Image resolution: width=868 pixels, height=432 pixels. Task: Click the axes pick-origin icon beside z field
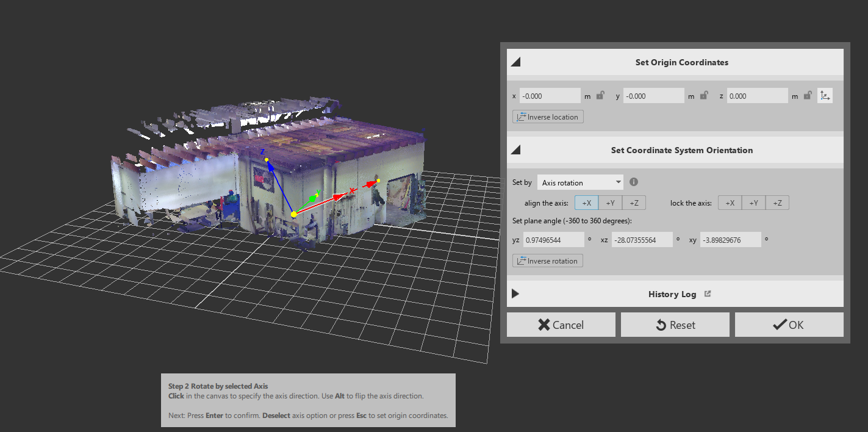pos(825,96)
